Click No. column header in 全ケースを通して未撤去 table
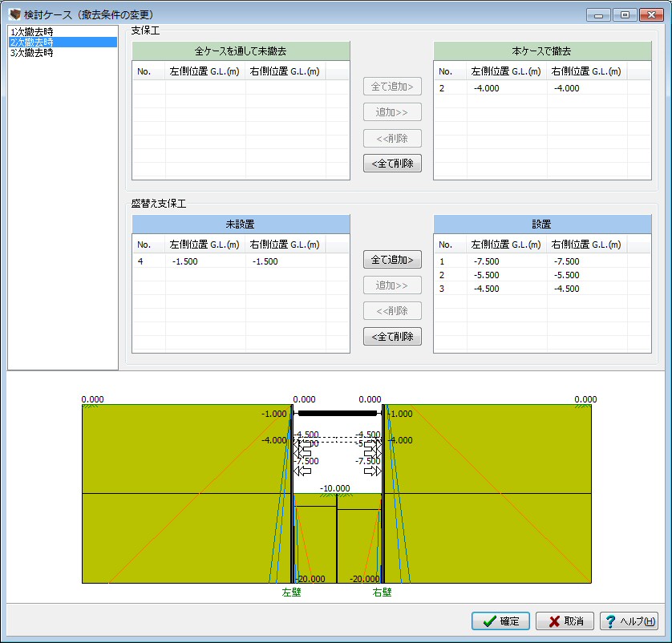 [x=148, y=71]
